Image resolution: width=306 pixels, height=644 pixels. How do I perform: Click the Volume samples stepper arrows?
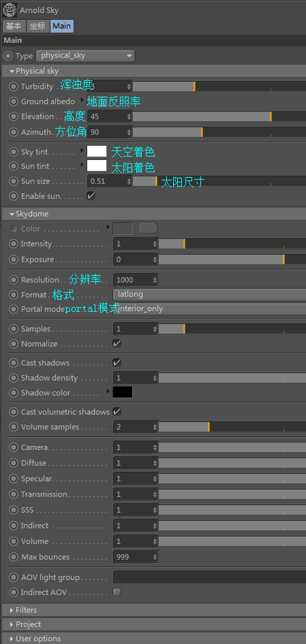click(x=155, y=427)
